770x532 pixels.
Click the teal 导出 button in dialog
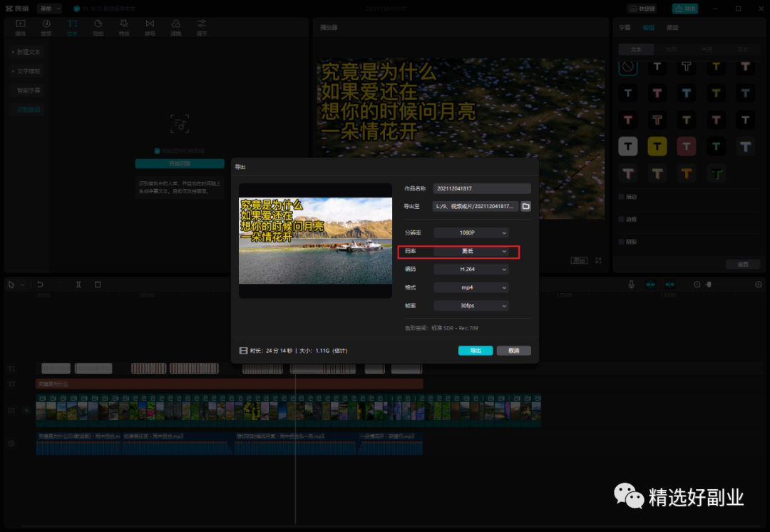coord(476,351)
